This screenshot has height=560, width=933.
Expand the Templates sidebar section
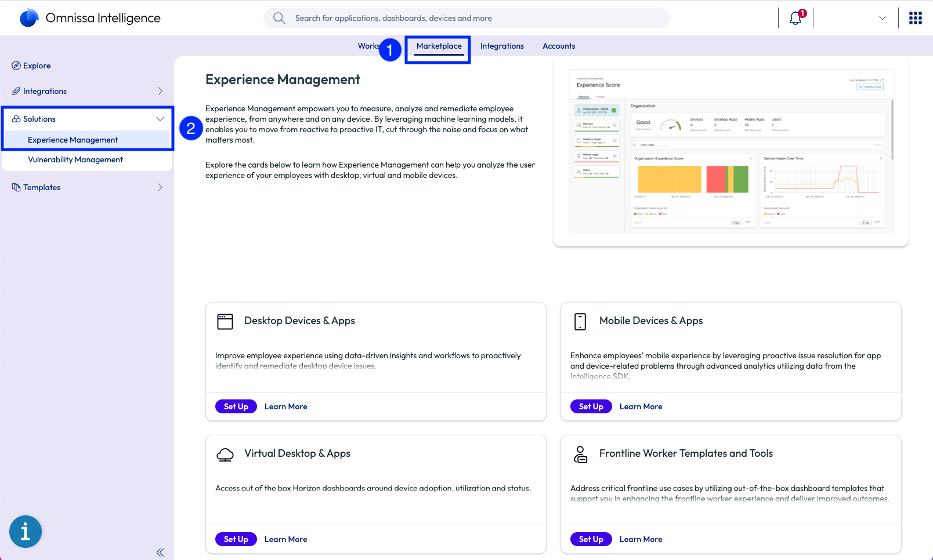[x=160, y=187]
